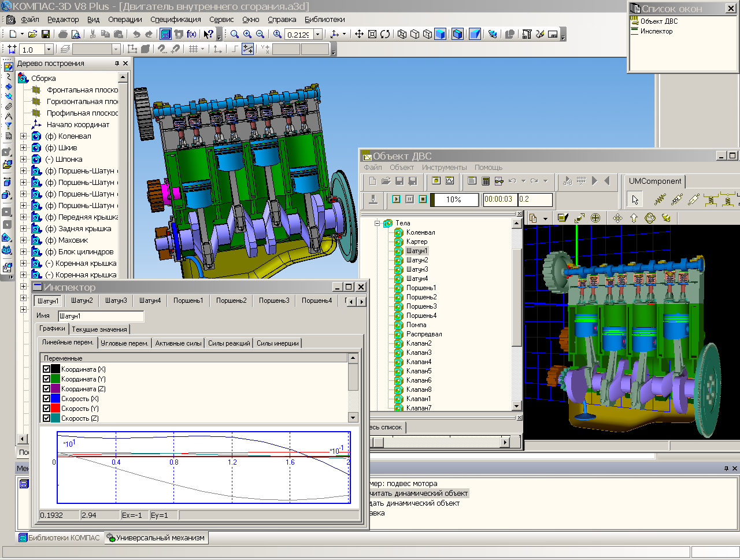This screenshot has height=560, width=740.
Task: Open the Операции menu
Action: (125, 20)
